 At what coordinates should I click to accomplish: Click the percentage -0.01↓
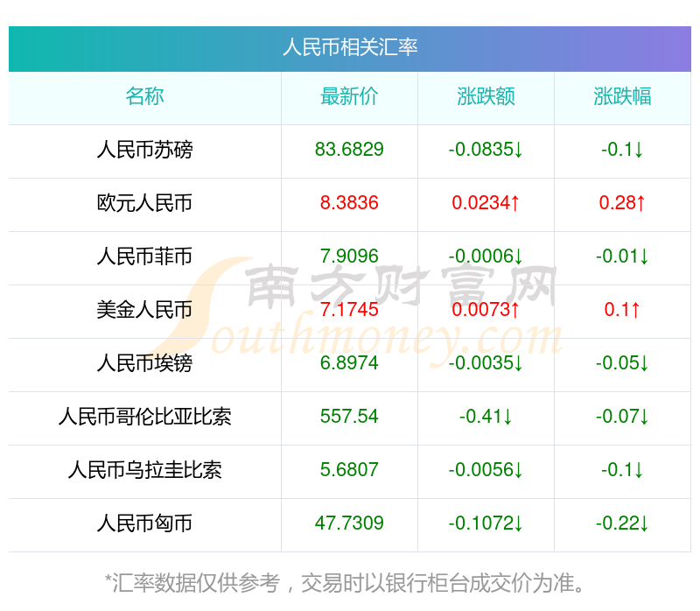point(622,256)
